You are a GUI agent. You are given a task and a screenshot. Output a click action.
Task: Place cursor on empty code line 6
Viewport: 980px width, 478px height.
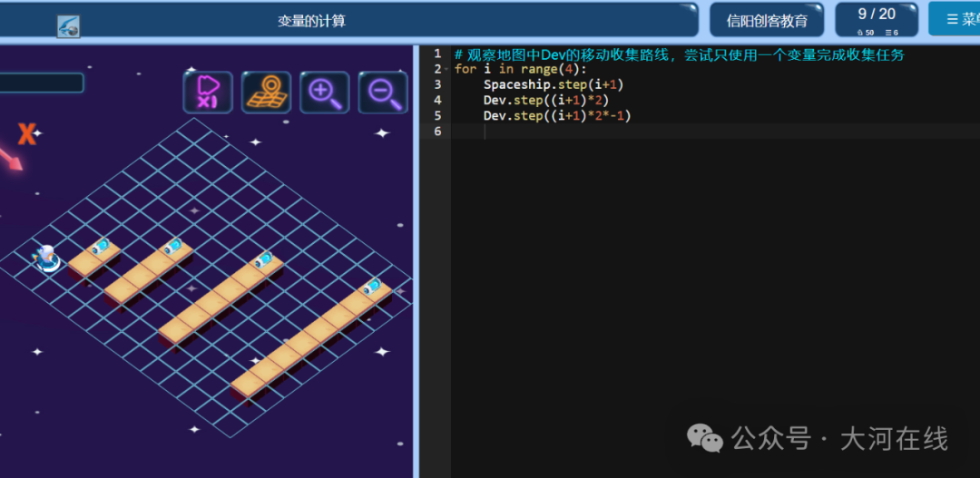tap(715, 132)
